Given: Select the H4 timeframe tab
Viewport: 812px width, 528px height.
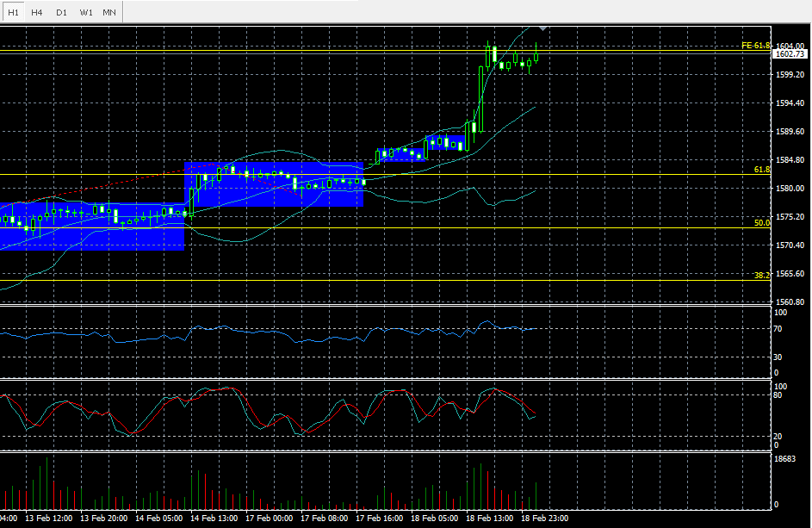Looking at the screenshot, I should [37, 12].
